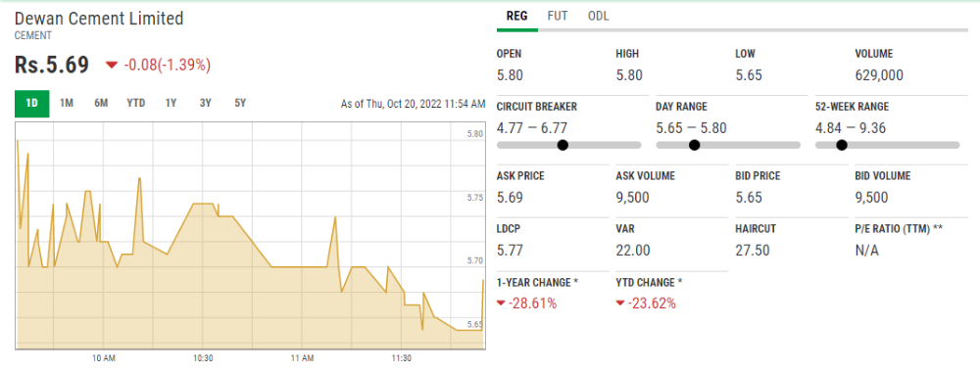Click the down arrow beside 1-year change
980x373 pixels.
(501, 303)
